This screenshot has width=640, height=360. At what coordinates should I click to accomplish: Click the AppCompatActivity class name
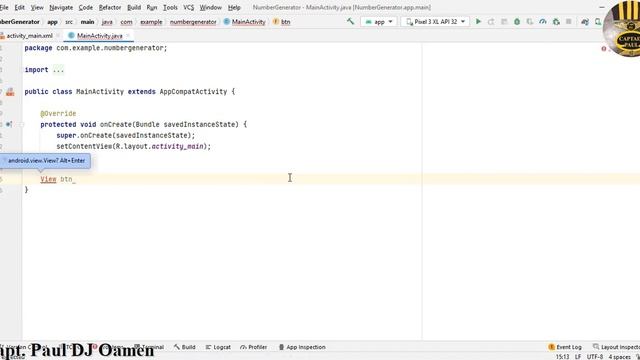[x=193, y=91]
